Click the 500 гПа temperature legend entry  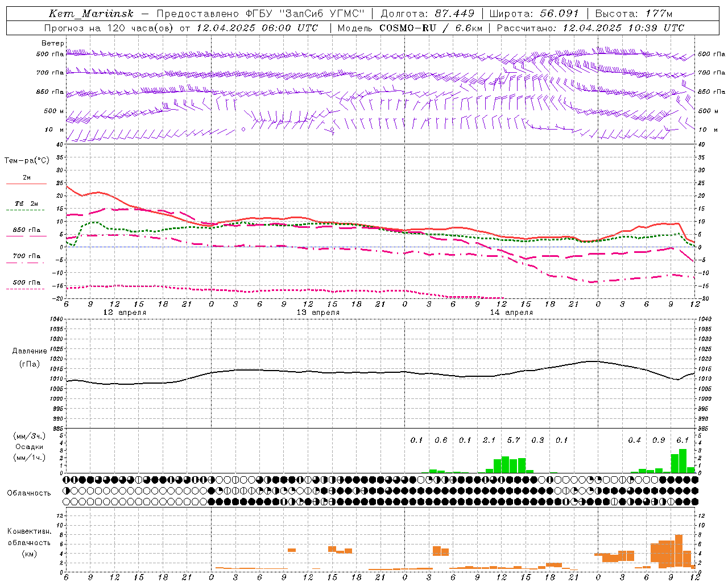(x=27, y=282)
